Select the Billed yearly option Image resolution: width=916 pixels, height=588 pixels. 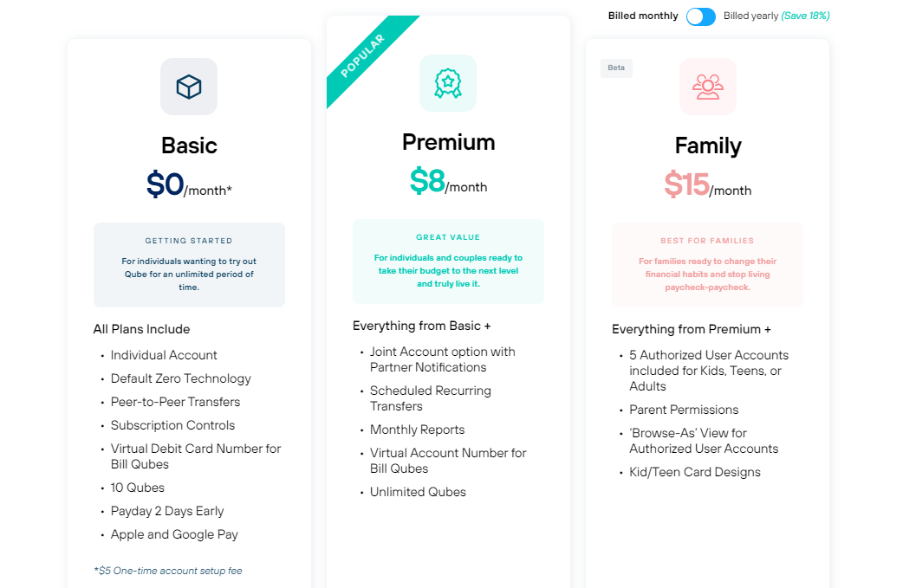[750, 16]
